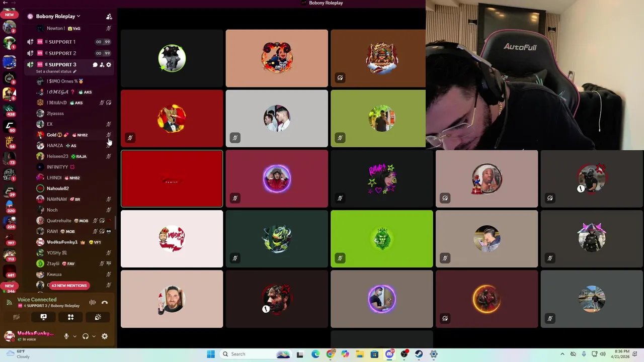Start screen share button
Viewport: 644px width, 362px height.
[43, 317]
